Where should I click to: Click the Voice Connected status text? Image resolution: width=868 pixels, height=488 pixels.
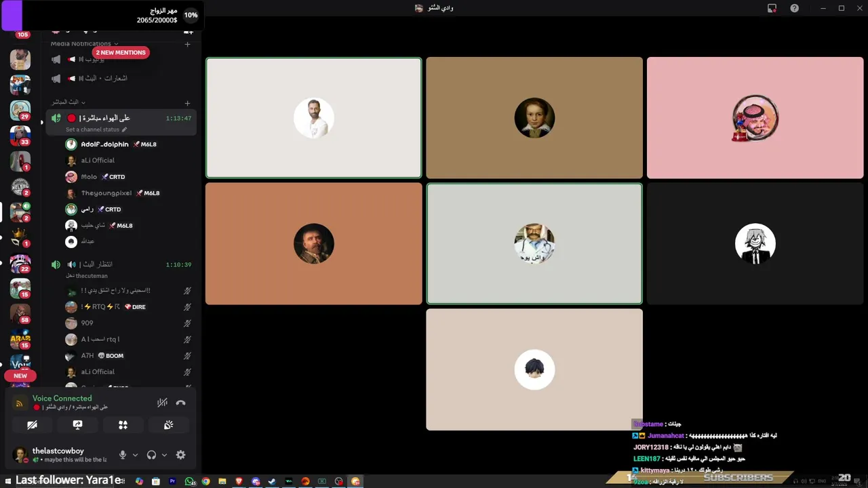pyautogui.click(x=62, y=399)
